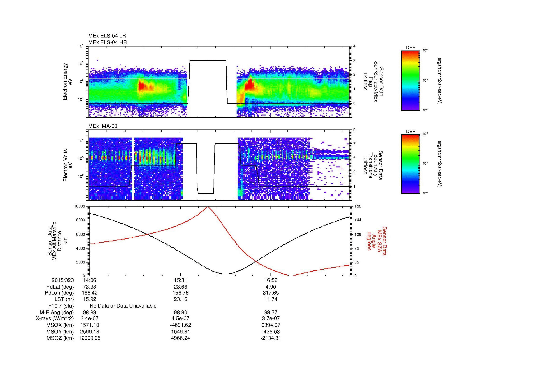
Task: Click the PdLat value '23.66'
Action: [x=180, y=287]
